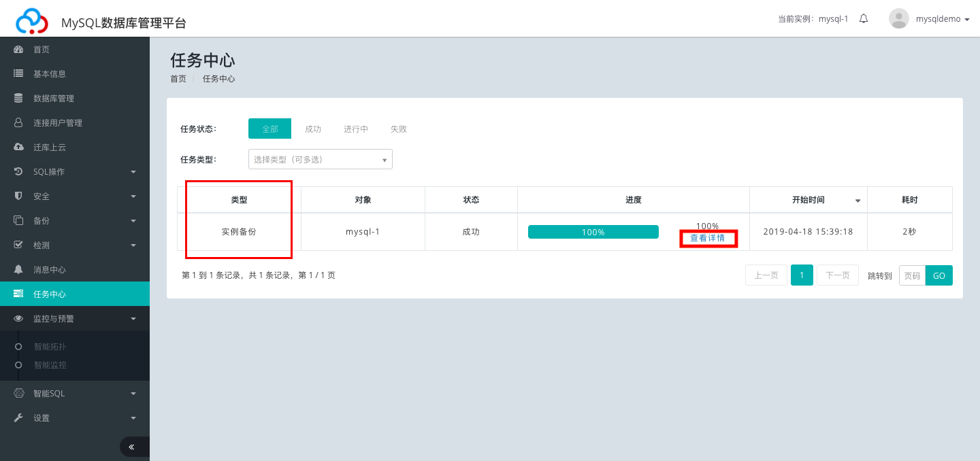Click 首页 breadcrumb link

178,79
